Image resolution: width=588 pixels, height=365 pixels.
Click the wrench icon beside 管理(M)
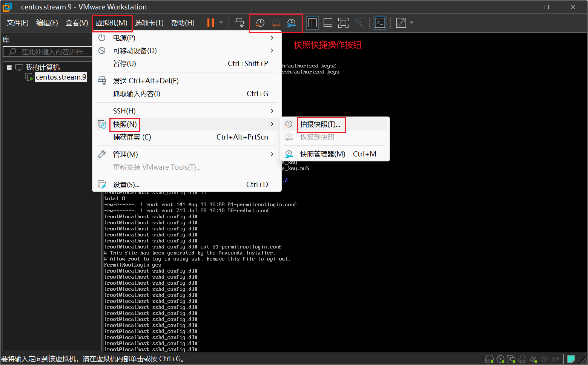[x=102, y=154]
